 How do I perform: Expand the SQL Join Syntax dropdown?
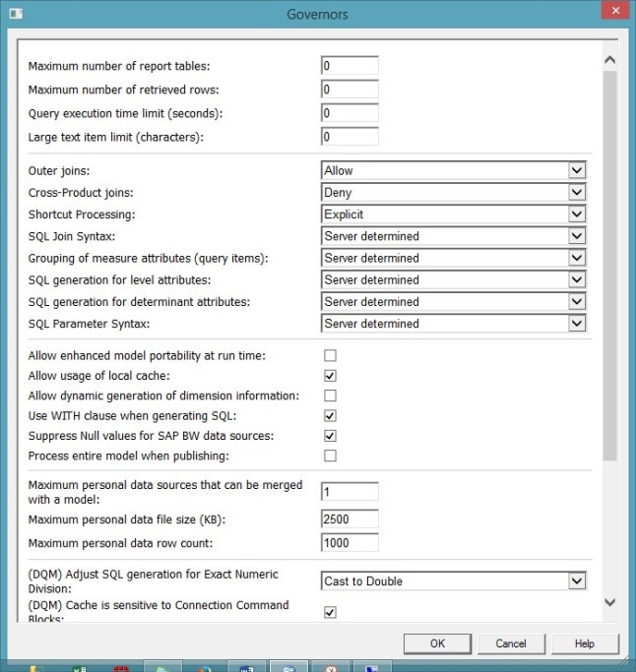577,236
